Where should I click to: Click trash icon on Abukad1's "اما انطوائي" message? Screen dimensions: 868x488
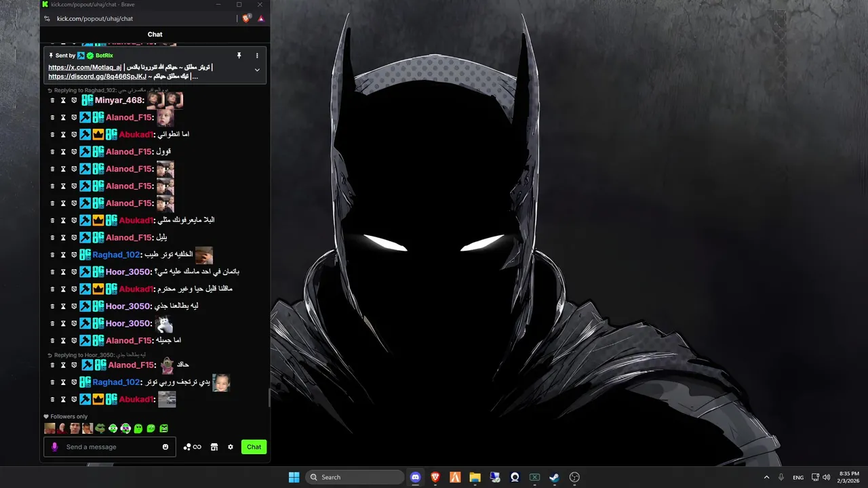pos(52,135)
